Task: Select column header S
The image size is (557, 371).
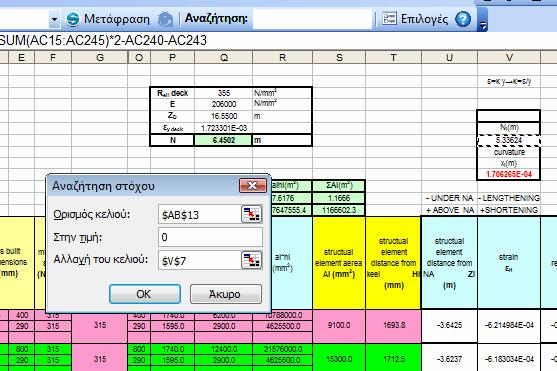Action: pyautogui.click(x=339, y=57)
